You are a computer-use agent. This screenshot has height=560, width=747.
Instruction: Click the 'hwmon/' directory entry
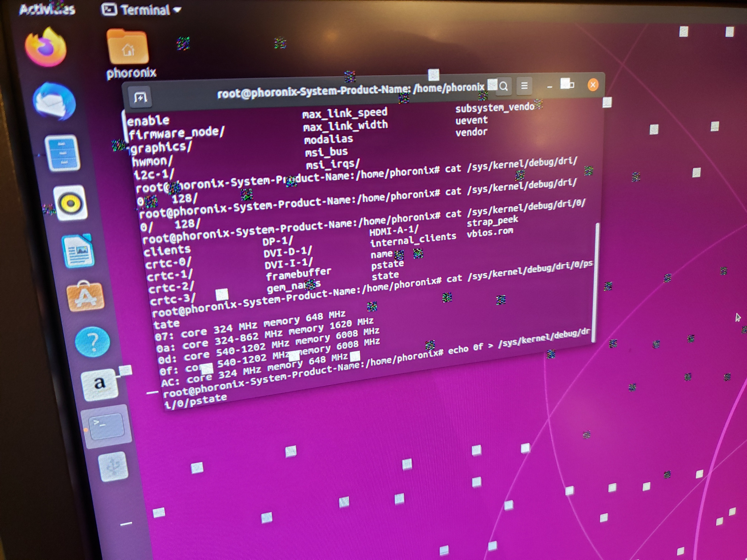click(152, 161)
